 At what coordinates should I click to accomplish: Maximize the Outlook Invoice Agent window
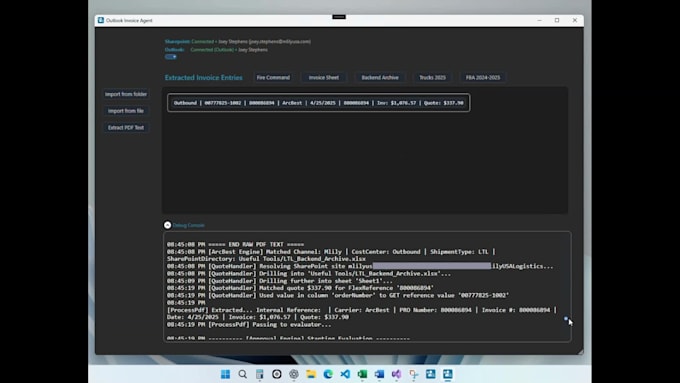click(557, 20)
